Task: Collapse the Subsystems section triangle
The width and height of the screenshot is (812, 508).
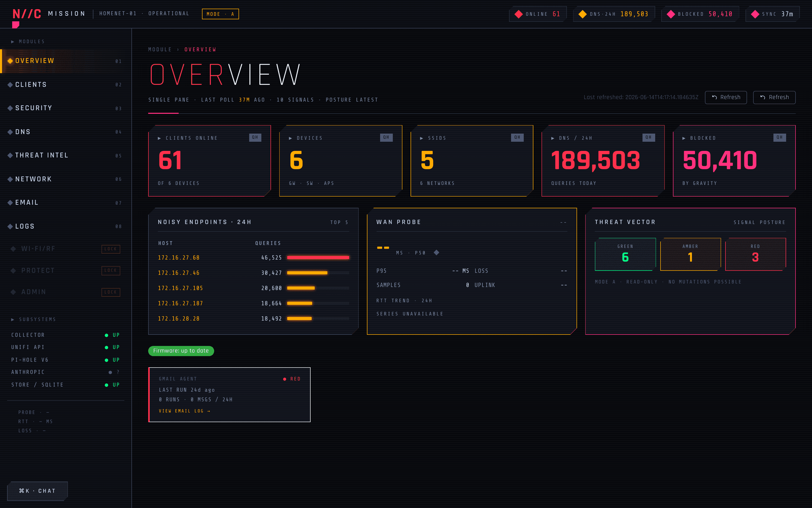Action: 13,320
